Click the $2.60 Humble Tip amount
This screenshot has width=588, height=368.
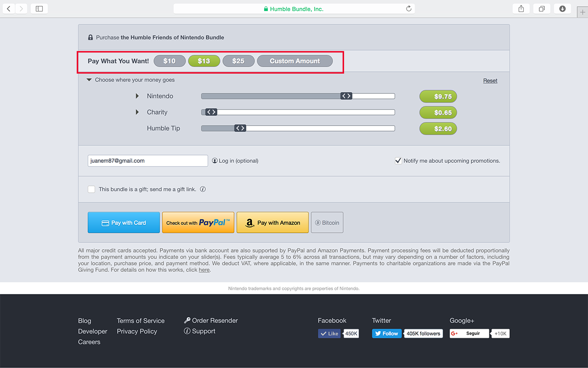[x=438, y=129]
